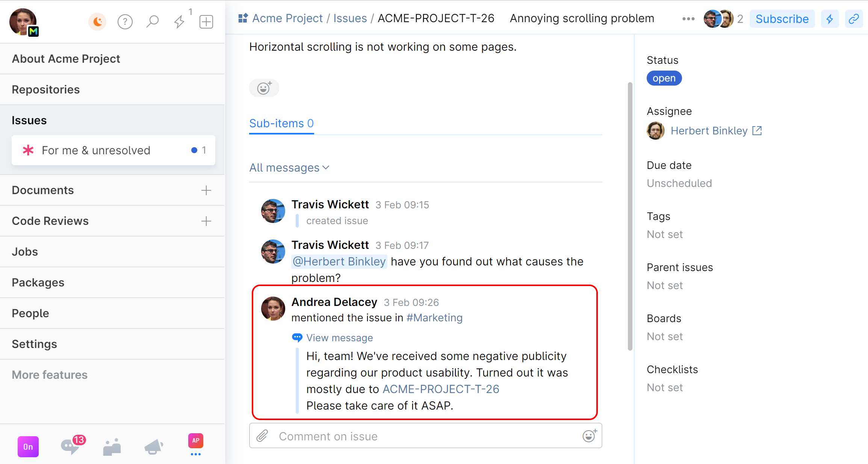Add a reaction to the issue description
The width and height of the screenshot is (868, 464).
264,88
